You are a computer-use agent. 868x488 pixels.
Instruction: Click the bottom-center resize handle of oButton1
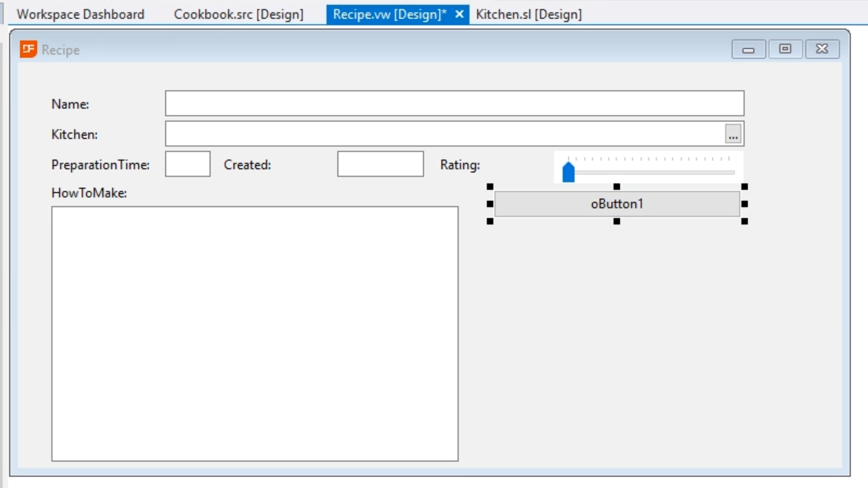point(617,221)
